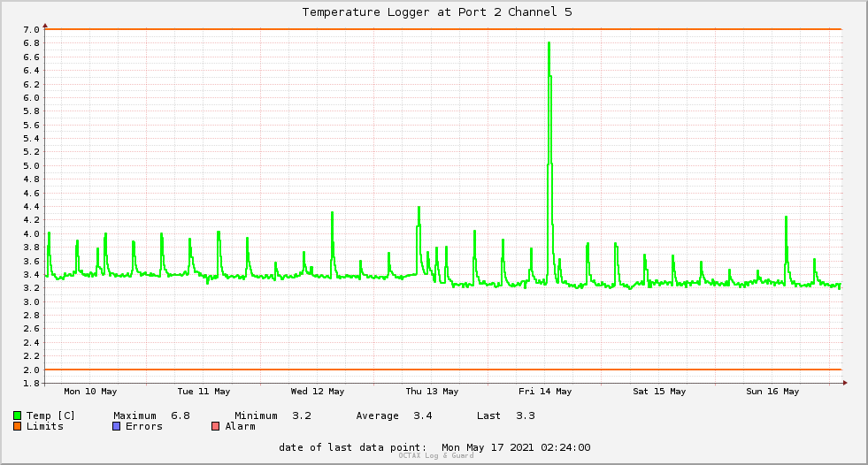Click the 'Last' statistic label
The width and height of the screenshot is (868, 465).
tap(488, 415)
